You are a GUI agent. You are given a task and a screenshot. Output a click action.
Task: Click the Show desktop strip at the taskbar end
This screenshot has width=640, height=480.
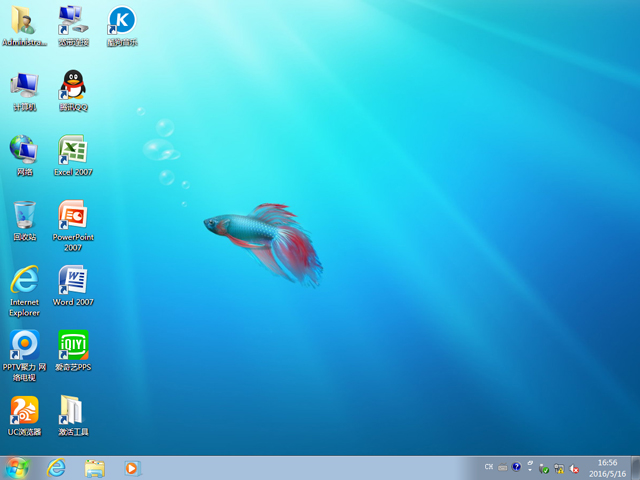click(636, 468)
